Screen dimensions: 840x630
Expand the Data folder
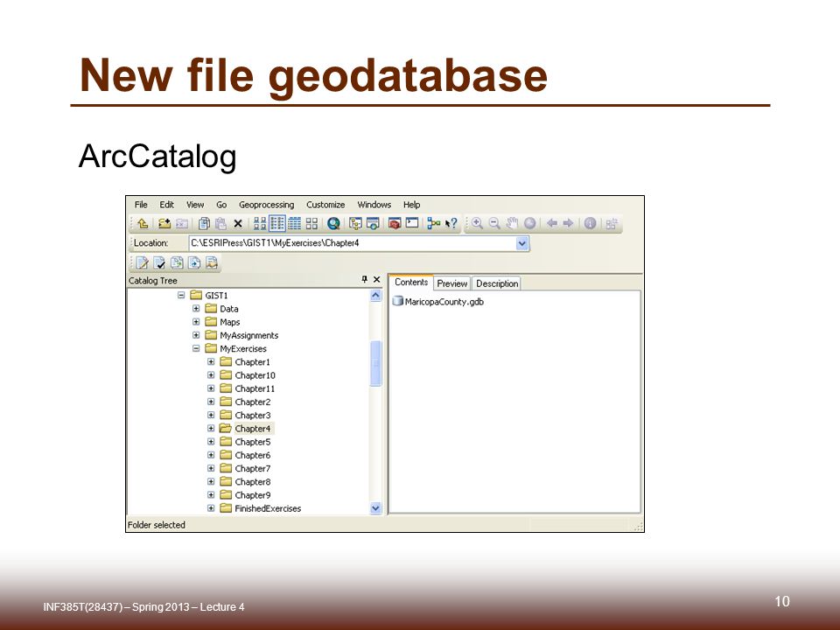click(196, 309)
